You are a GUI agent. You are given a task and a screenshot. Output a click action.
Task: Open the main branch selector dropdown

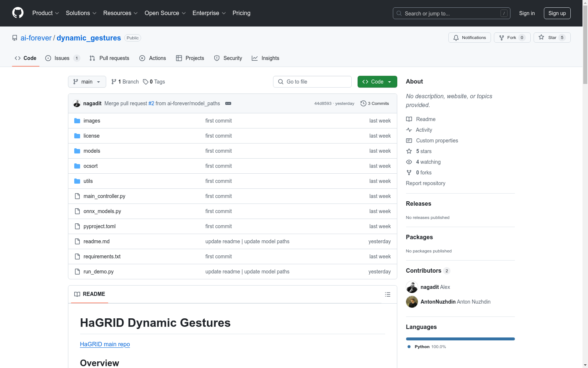click(x=87, y=82)
